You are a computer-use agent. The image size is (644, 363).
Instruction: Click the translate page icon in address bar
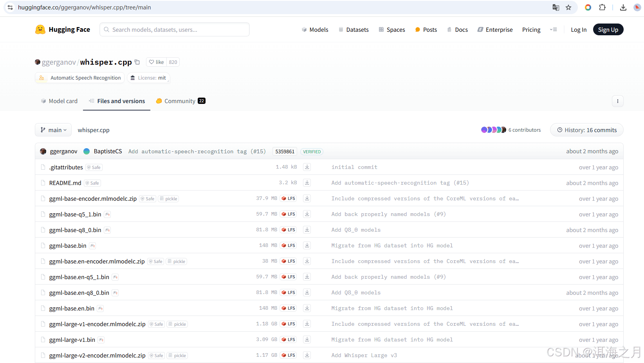point(556,7)
